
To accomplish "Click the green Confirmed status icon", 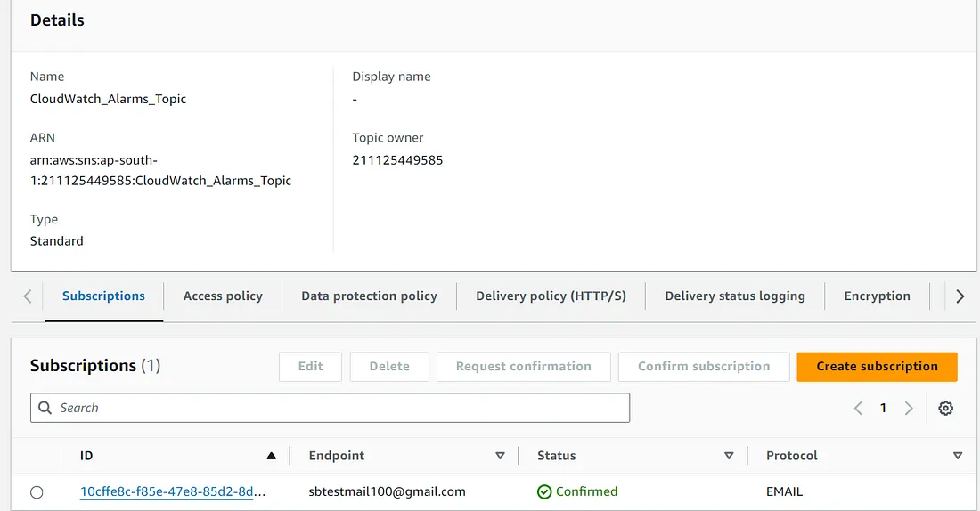I will 544,491.
